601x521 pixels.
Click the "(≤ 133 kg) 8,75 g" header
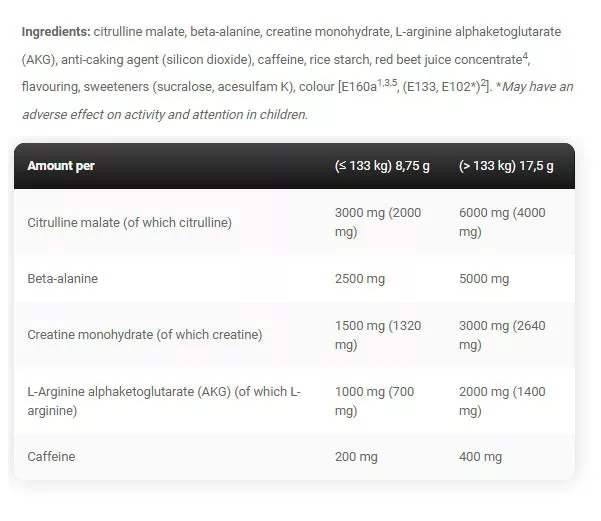coord(382,166)
